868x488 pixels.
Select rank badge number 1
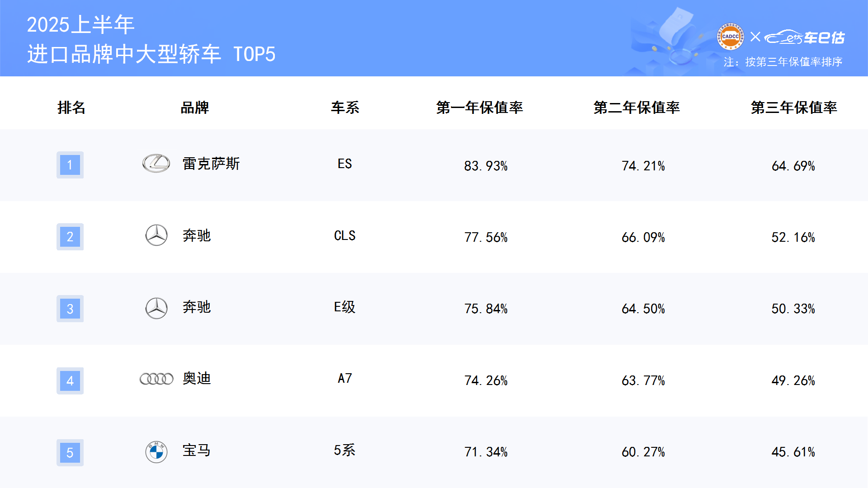click(x=70, y=165)
